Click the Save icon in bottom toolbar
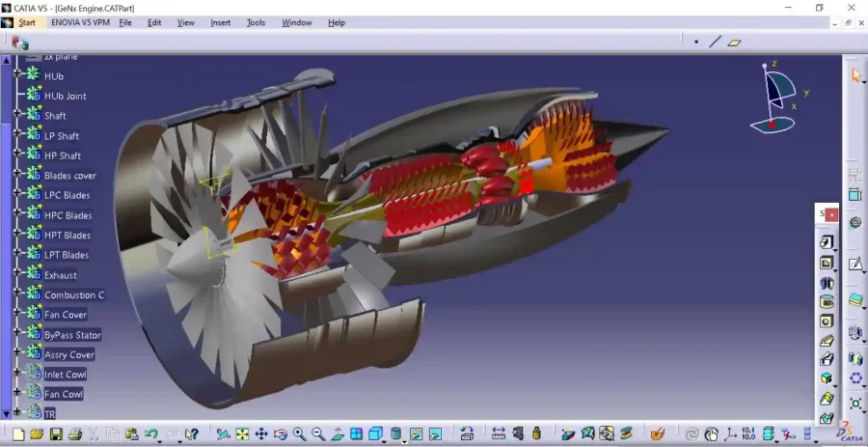This screenshot has height=447, width=868. [x=56, y=434]
